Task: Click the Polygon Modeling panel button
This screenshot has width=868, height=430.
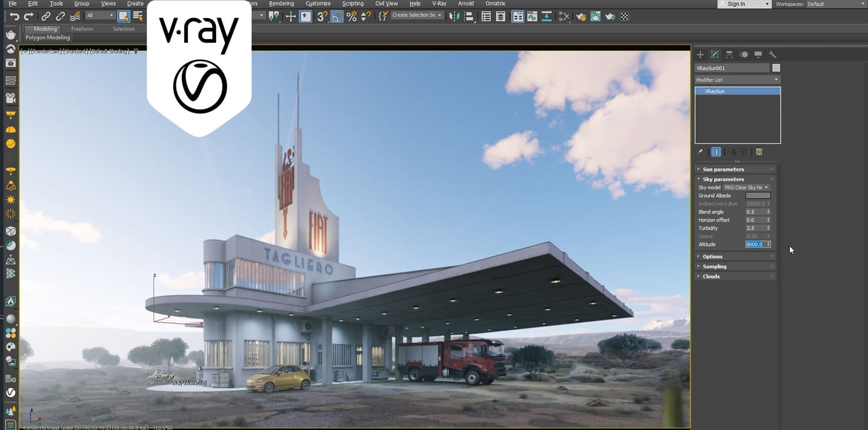Action: [48, 38]
